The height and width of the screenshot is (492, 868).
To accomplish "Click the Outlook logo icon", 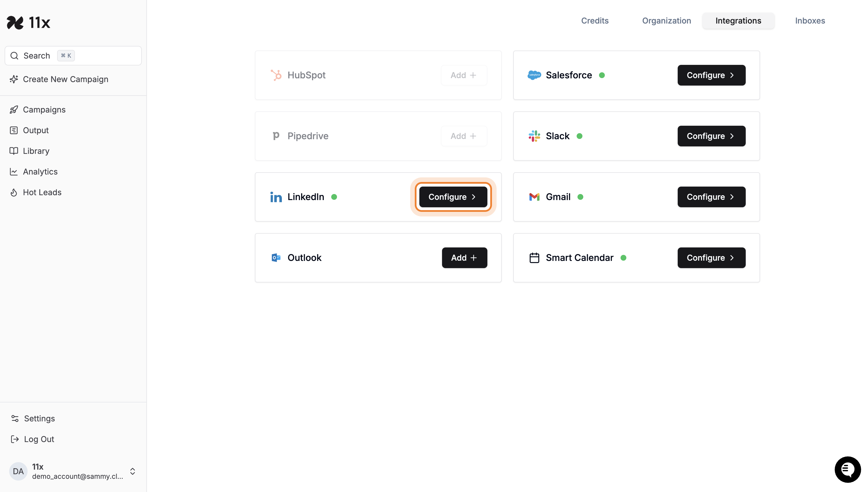I will pos(276,258).
